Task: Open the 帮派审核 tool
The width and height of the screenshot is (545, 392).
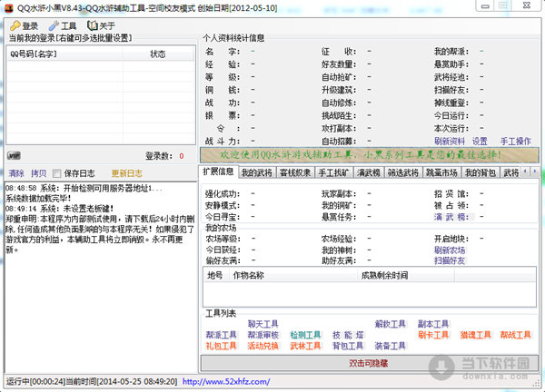Action: [x=263, y=335]
